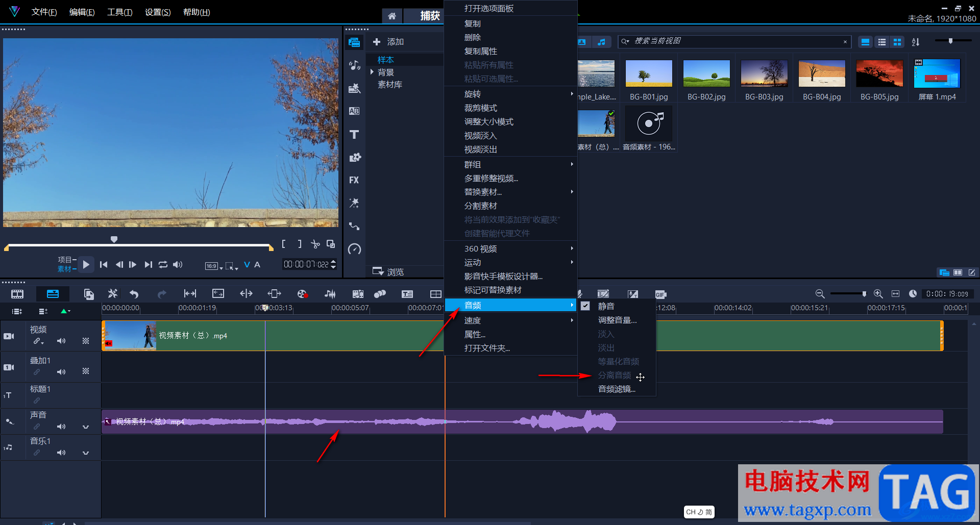Image resolution: width=980 pixels, height=525 pixels.
Task: Click the preview scrubber handle
Action: click(114, 239)
